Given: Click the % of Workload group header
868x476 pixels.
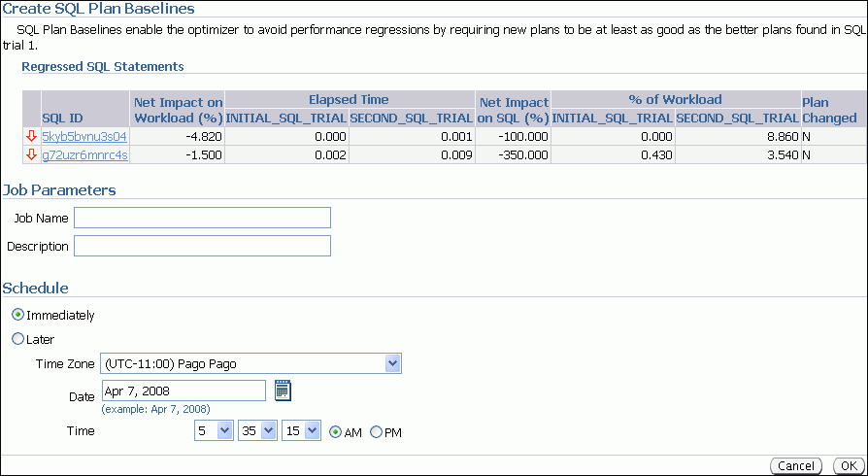Looking at the screenshot, I should coord(676,100).
